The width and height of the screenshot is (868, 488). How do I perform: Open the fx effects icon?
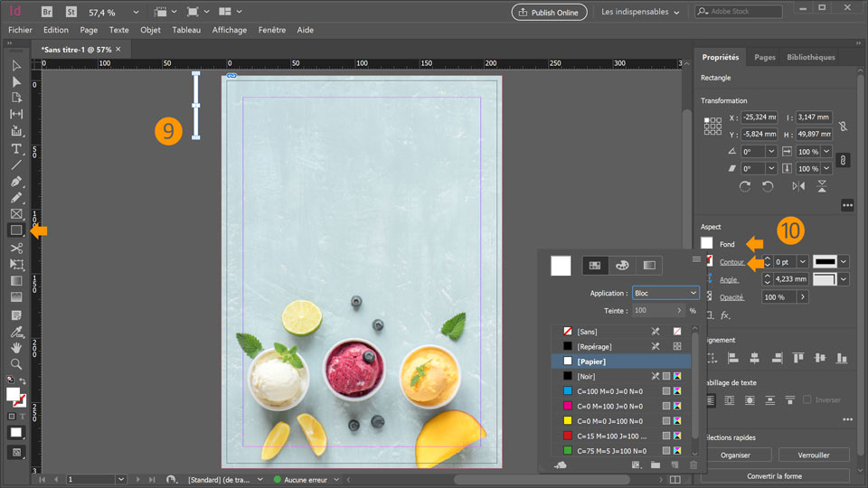(x=725, y=315)
